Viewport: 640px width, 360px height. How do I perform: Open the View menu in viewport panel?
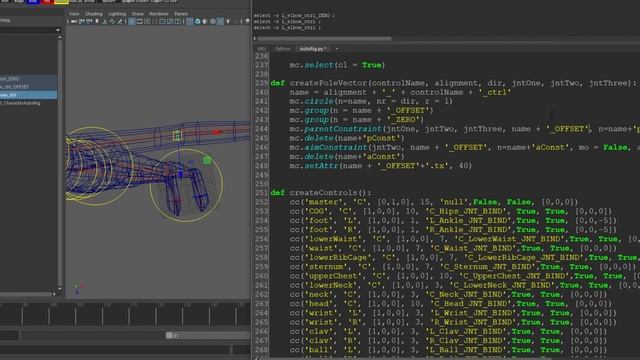pos(74,13)
